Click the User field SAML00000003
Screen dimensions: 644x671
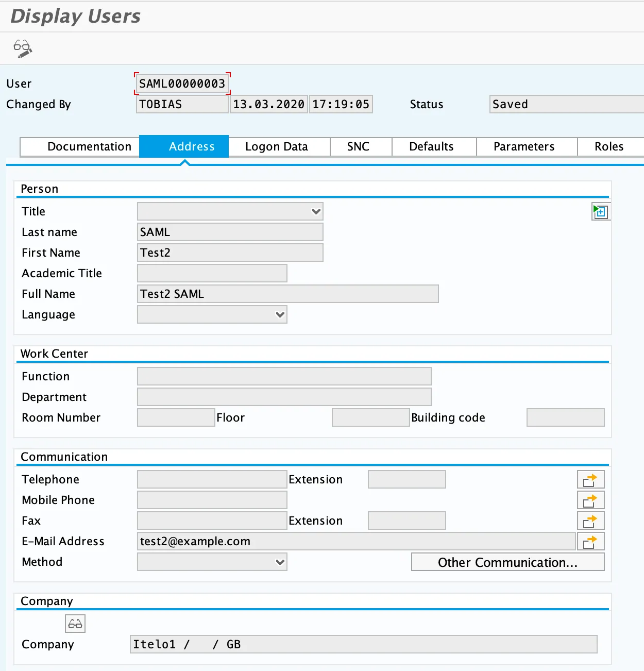(x=182, y=83)
